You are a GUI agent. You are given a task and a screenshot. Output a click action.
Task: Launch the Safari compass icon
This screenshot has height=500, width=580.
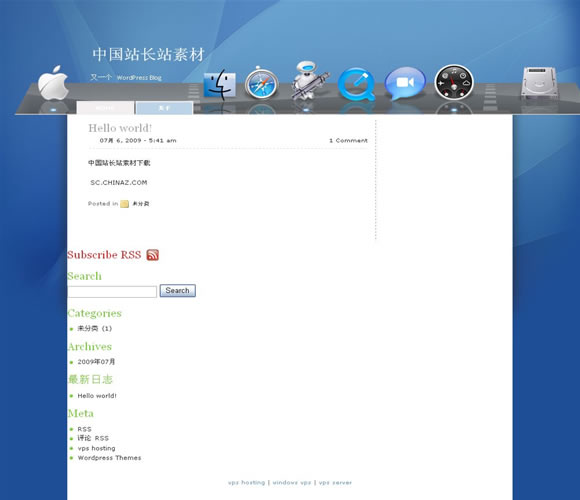pos(262,83)
